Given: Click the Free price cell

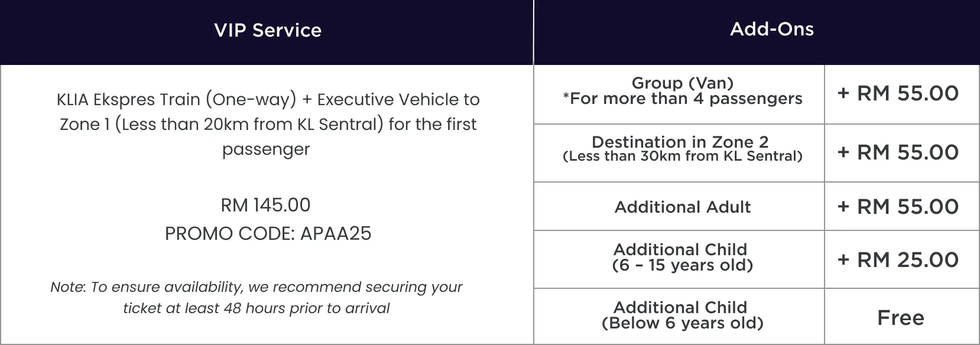Looking at the screenshot, I should coord(900,318).
